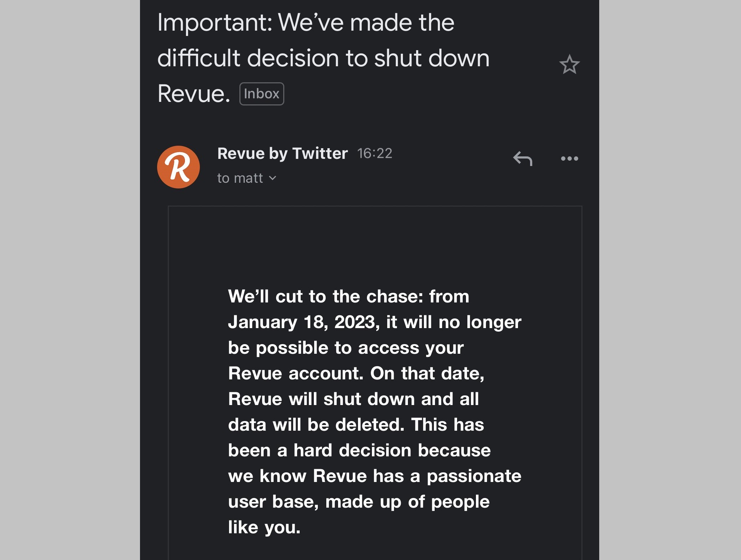Open the three-dot more options menu

(x=569, y=159)
